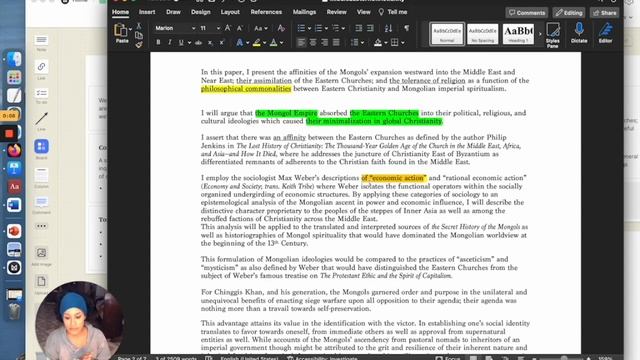Cut selection with the scissors icon
This screenshot has height=360, width=640.
tap(139, 26)
